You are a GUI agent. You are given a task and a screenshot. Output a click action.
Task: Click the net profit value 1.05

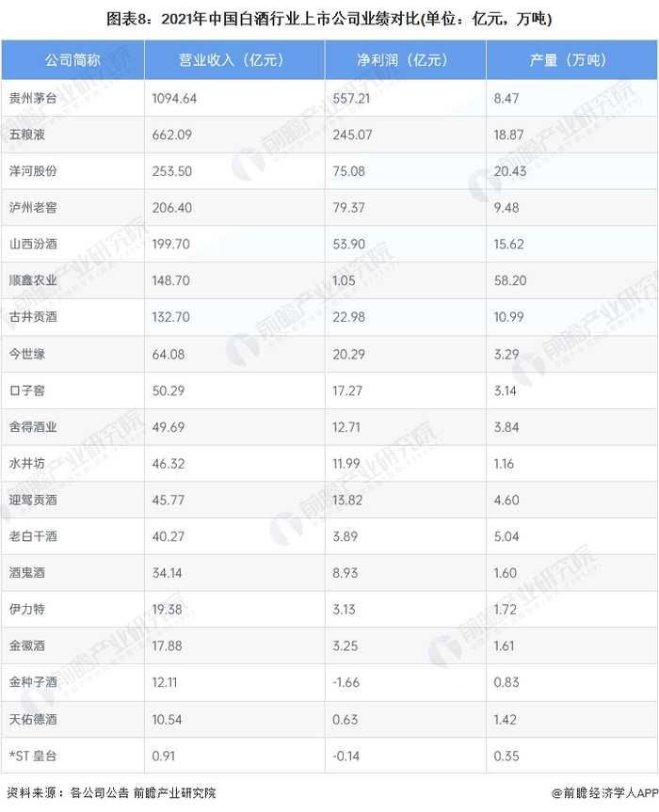point(344,280)
